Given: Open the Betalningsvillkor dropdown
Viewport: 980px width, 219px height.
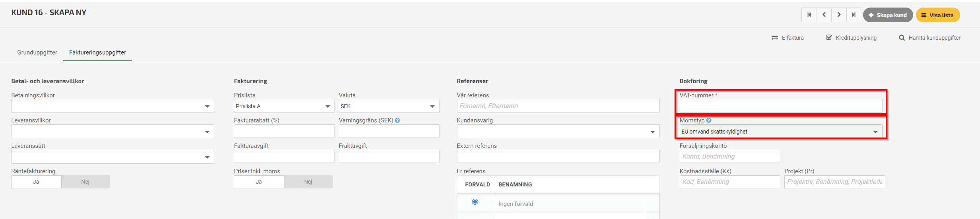Looking at the screenshot, I should pyautogui.click(x=113, y=106).
